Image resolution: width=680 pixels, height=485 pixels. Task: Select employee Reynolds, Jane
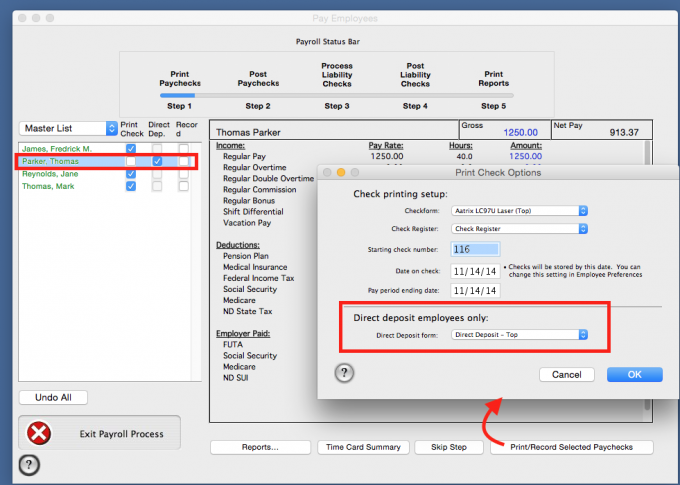tap(50, 174)
